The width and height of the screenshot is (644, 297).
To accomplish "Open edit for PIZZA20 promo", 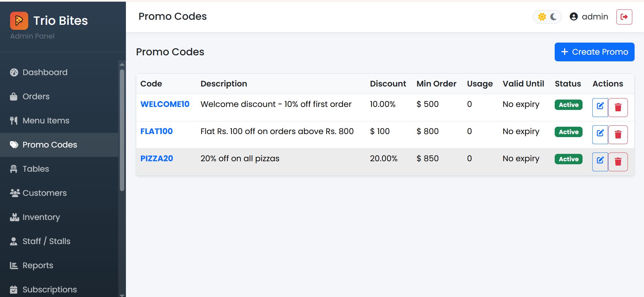I will [x=600, y=162].
